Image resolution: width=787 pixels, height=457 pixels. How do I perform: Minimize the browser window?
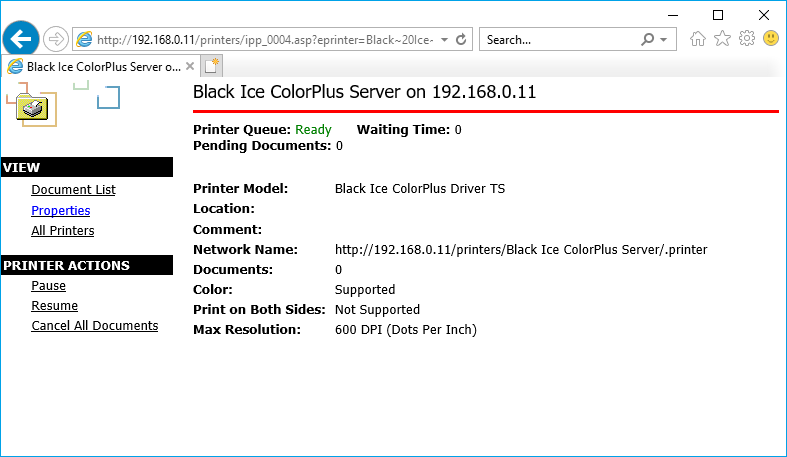[673, 15]
